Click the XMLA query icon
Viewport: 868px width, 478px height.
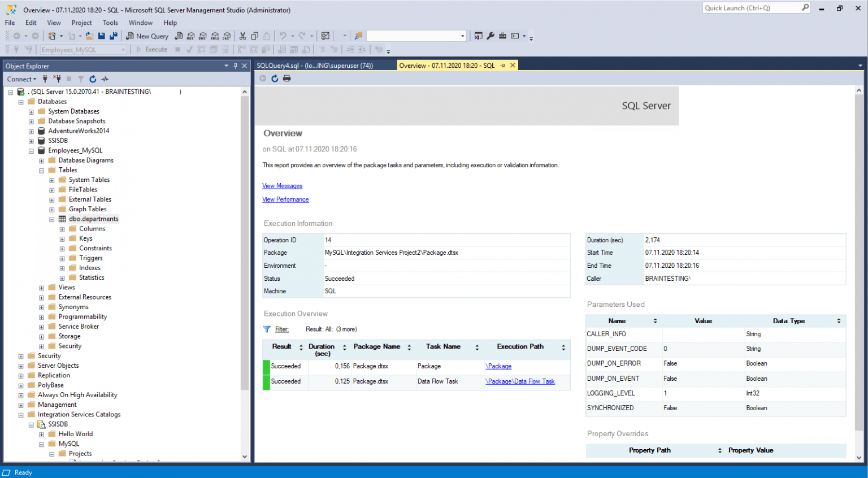(x=215, y=36)
